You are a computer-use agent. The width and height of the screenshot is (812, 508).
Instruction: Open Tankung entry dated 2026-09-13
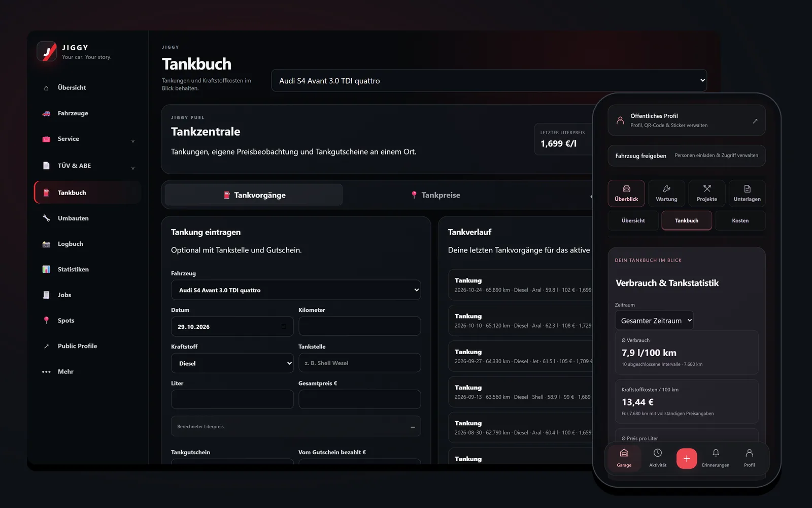coord(521,392)
